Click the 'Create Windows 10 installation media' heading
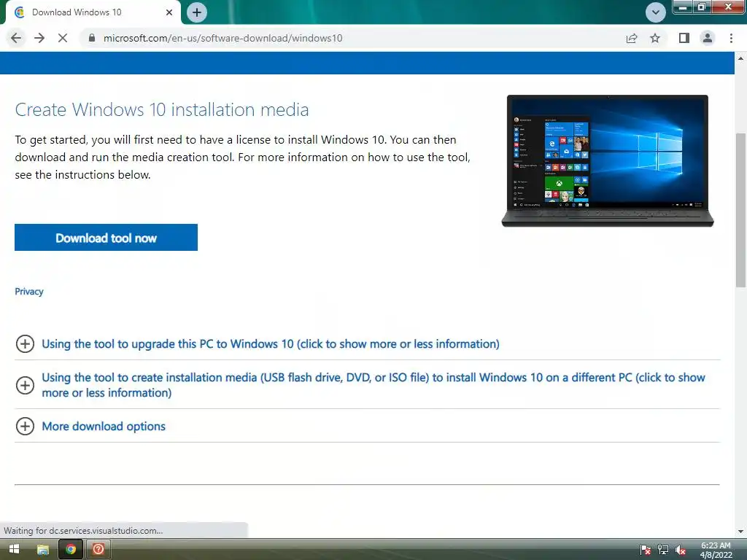The width and height of the screenshot is (747, 560). click(x=162, y=109)
